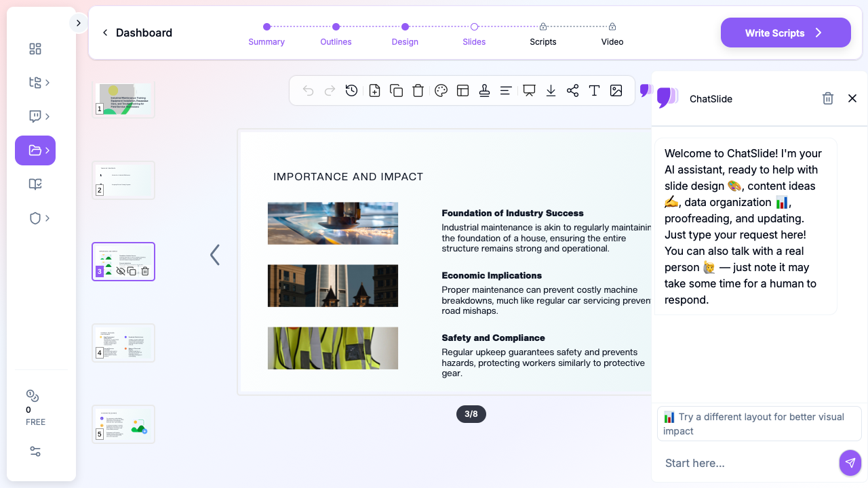Open the version history icon

pyautogui.click(x=351, y=91)
